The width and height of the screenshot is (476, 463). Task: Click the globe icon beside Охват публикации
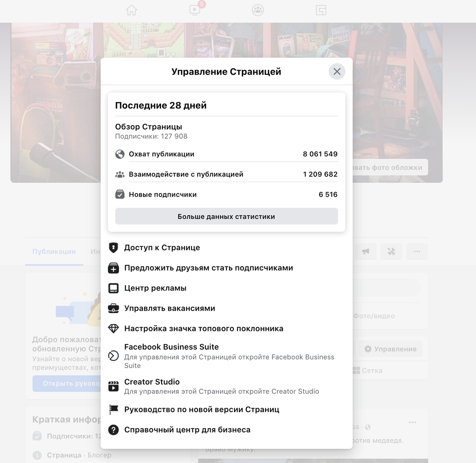point(120,154)
